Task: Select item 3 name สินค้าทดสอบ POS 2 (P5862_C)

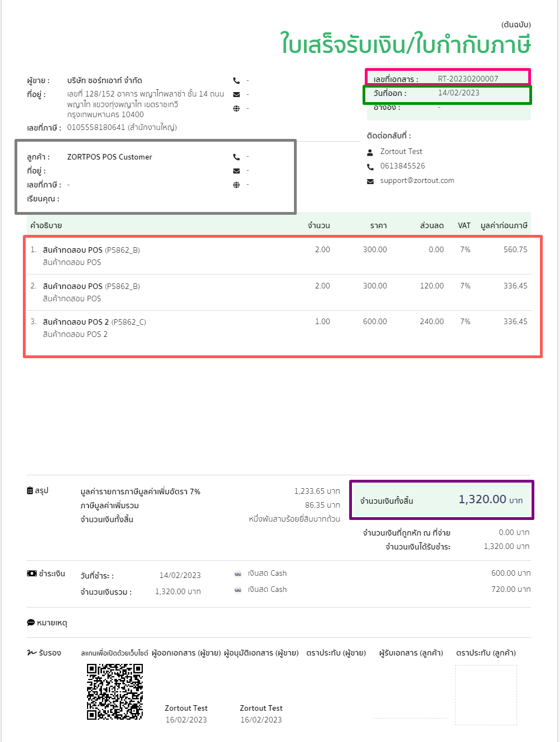Action: coord(94,322)
